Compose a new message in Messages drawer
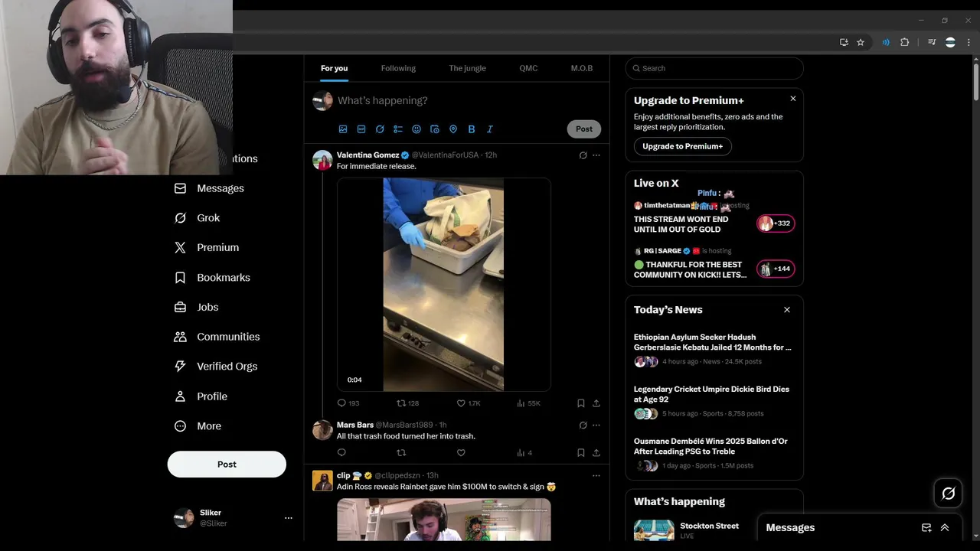Image resolution: width=980 pixels, height=551 pixels. [x=926, y=528]
